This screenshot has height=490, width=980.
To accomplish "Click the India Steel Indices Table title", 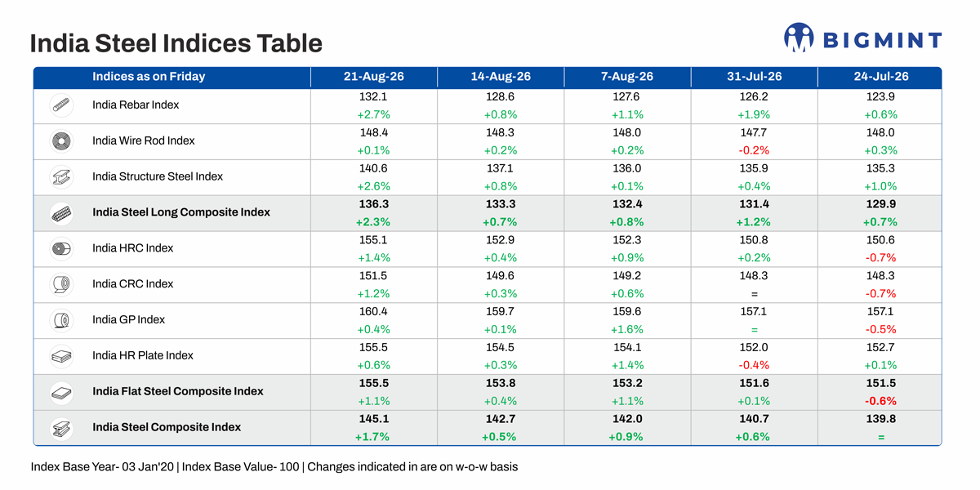I will click(x=176, y=42).
